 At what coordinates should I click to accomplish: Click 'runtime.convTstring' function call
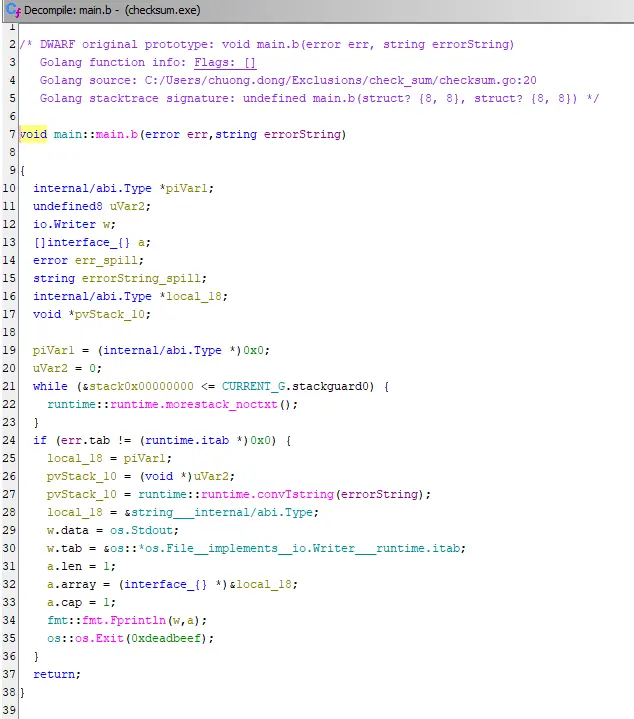(267, 494)
